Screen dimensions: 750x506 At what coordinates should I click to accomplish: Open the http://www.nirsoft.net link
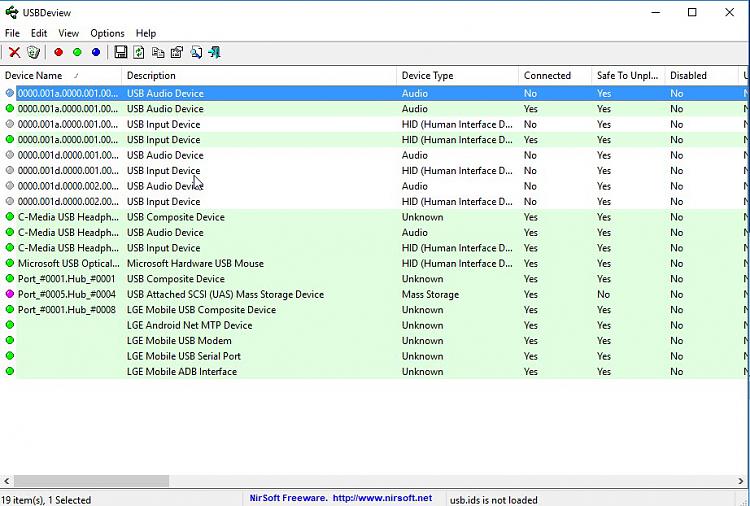pos(382,498)
